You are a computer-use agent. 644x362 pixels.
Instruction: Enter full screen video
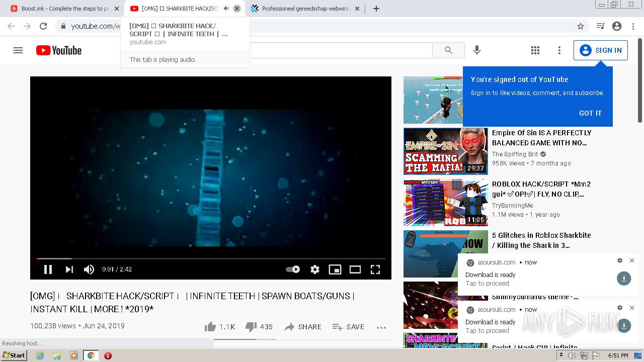click(x=375, y=269)
